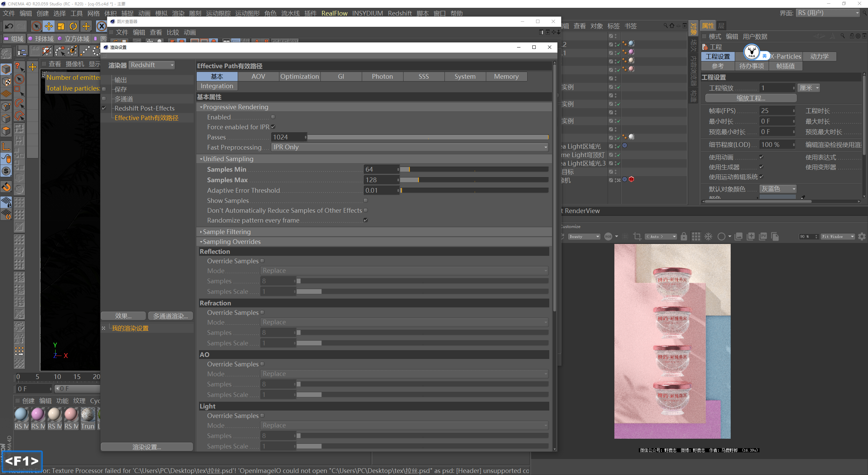Enable Progressive Rendering Enabled checkbox
868x475 pixels.
click(x=273, y=117)
